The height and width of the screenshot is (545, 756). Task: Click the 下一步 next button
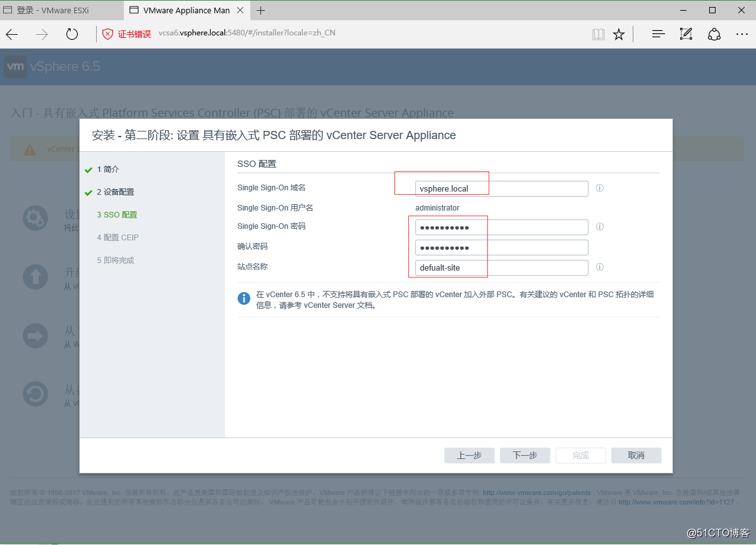(525, 455)
